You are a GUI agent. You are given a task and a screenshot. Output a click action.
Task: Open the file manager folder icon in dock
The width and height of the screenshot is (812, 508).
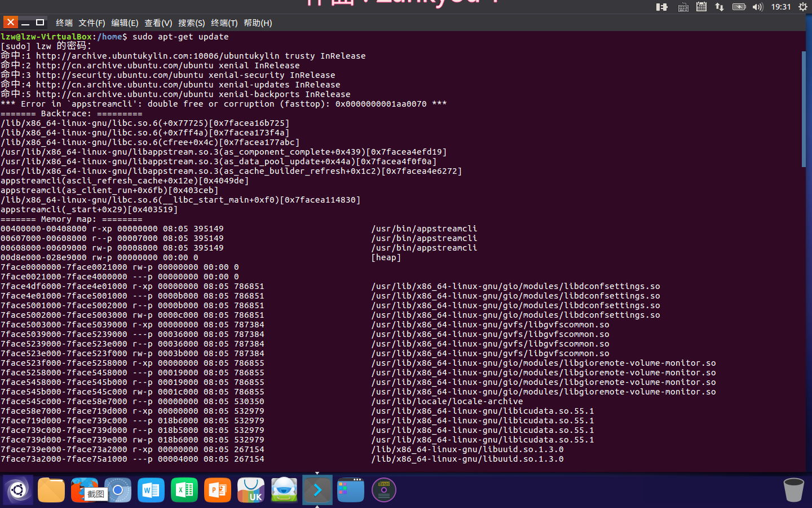coord(51,490)
